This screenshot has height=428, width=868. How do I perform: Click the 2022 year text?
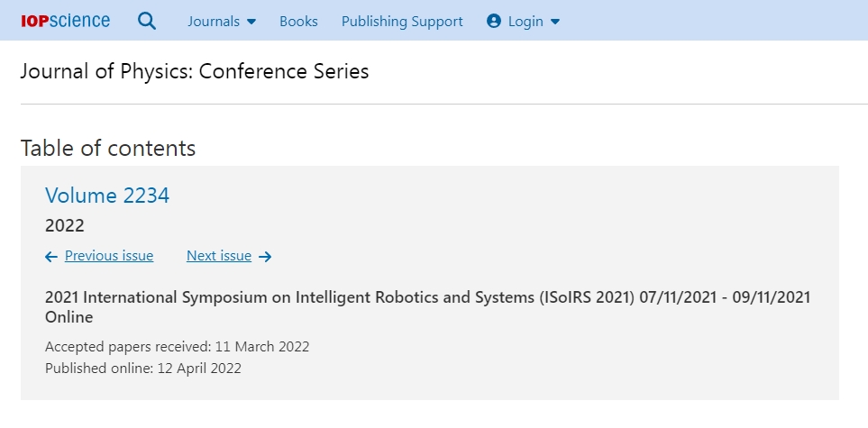(x=65, y=225)
